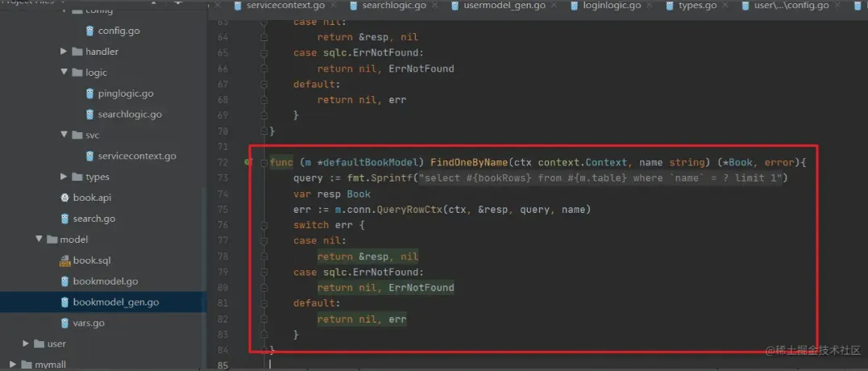Click the implements gutter icon on line 72
The image size is (868, 371).
(248, 162)
